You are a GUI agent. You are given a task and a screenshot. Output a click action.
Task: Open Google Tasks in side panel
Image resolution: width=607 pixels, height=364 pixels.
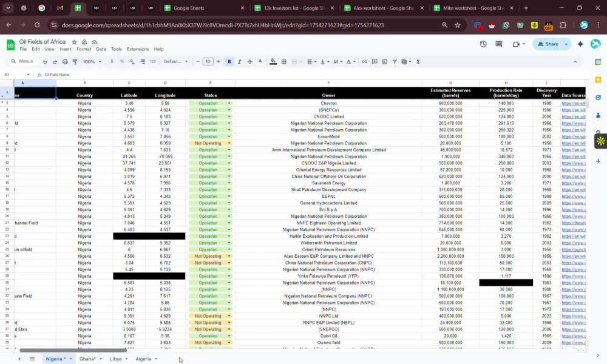coord(598,98)
